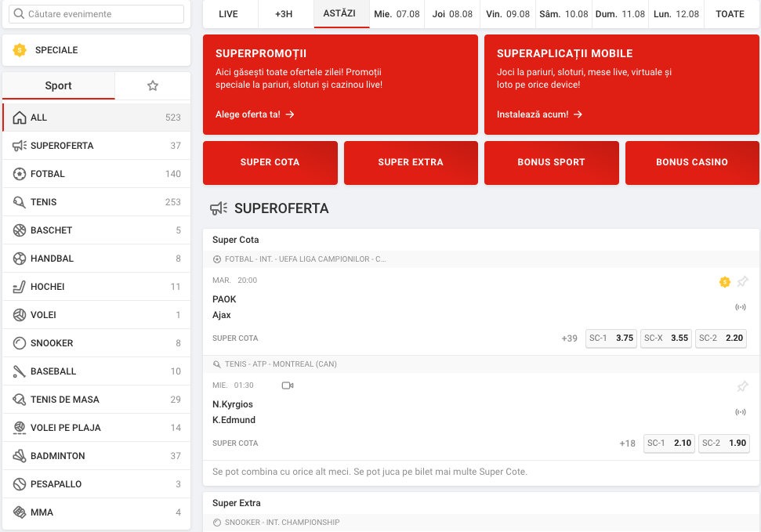Click the Tenis racket icon
761x532 pixels.
coord(20,202)
